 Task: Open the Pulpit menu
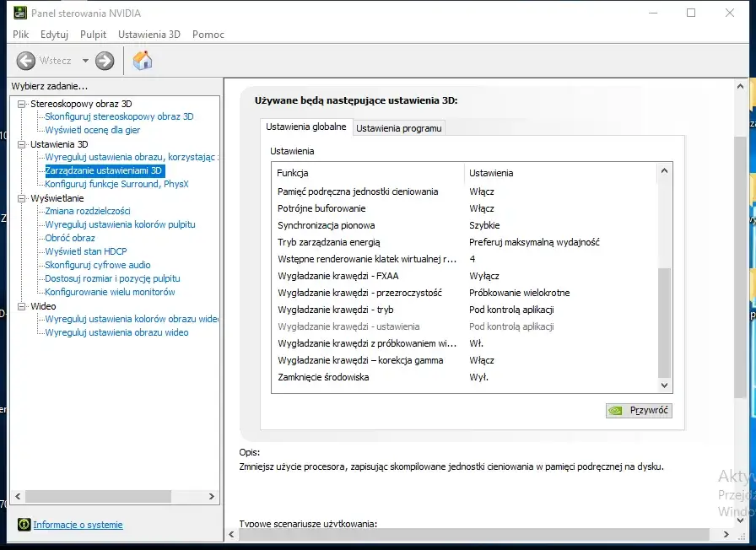[x=93, y=35]
